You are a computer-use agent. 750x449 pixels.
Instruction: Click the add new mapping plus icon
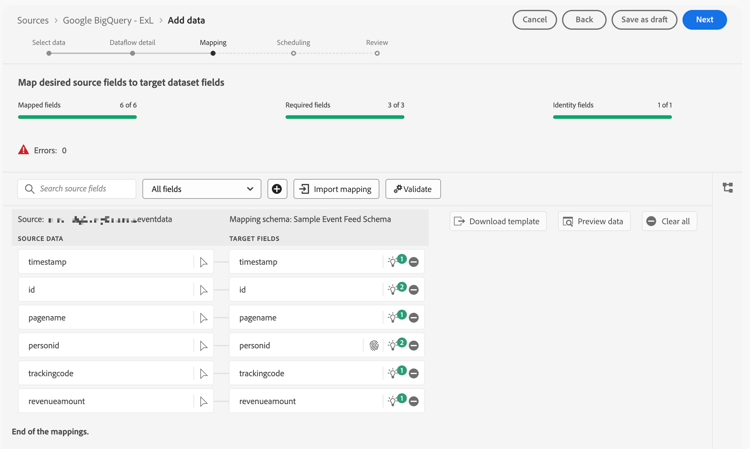277,189
